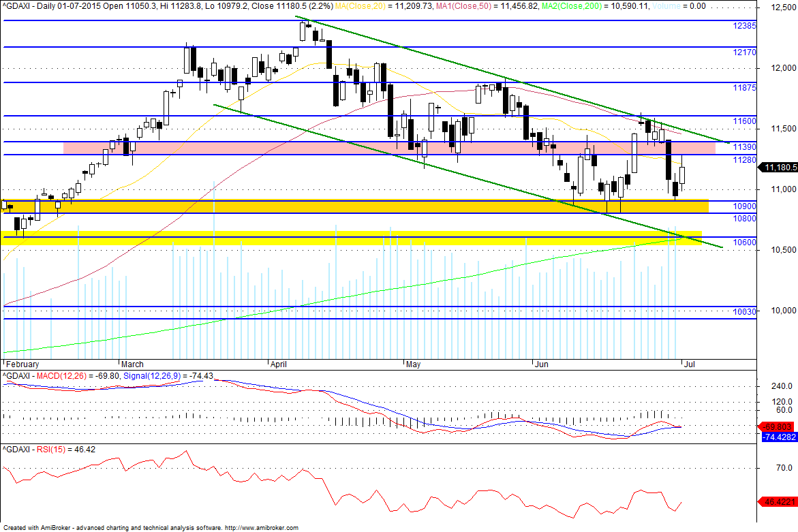Click the current price tag 11,180.5

point(778,168)
